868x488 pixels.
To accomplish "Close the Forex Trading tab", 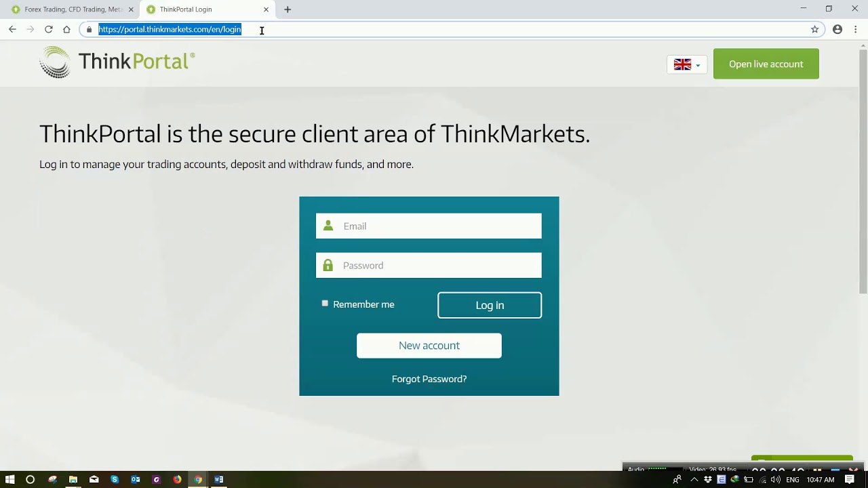I will tap(131, 9).
